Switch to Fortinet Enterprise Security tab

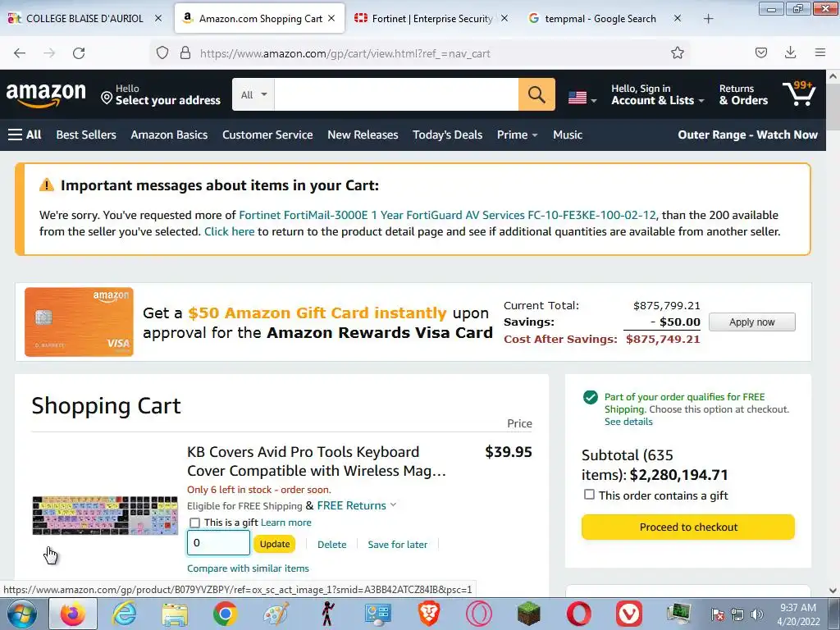[x=431, y=18]
